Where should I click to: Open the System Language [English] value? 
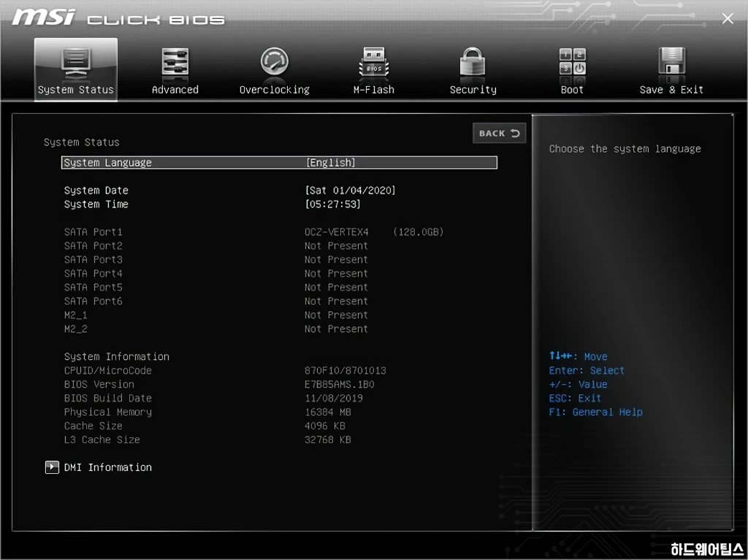click(x=331, y=163)
